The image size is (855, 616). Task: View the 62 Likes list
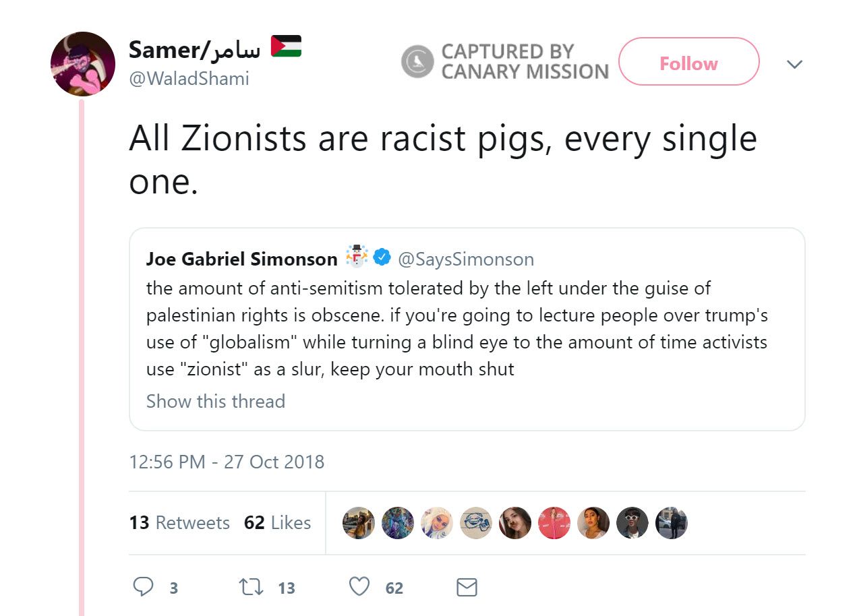tap(277, 522)
